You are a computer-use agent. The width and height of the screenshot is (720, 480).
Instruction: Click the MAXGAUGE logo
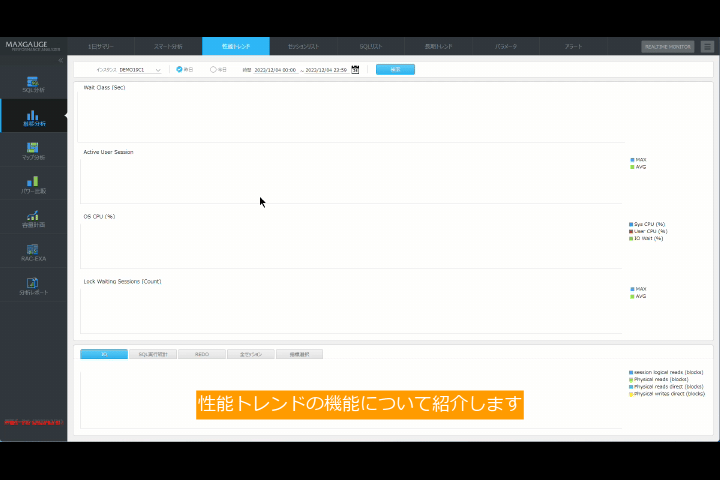[32, 45]
